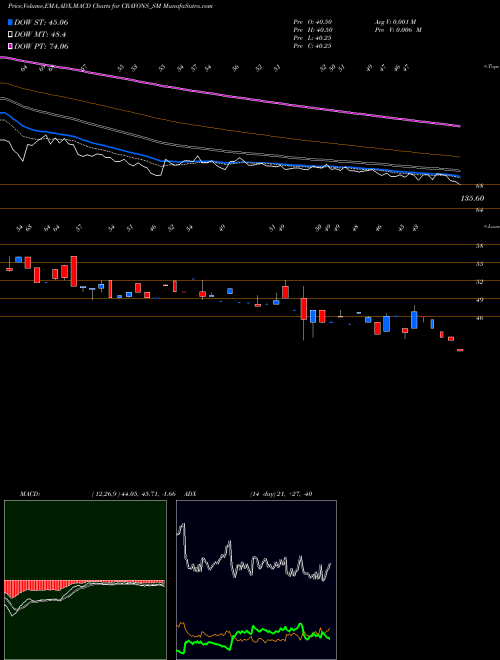This screenshot has height=660, width=500.
Task: Open the dark blue ADX indicator chart
Action: click(256, 580)
